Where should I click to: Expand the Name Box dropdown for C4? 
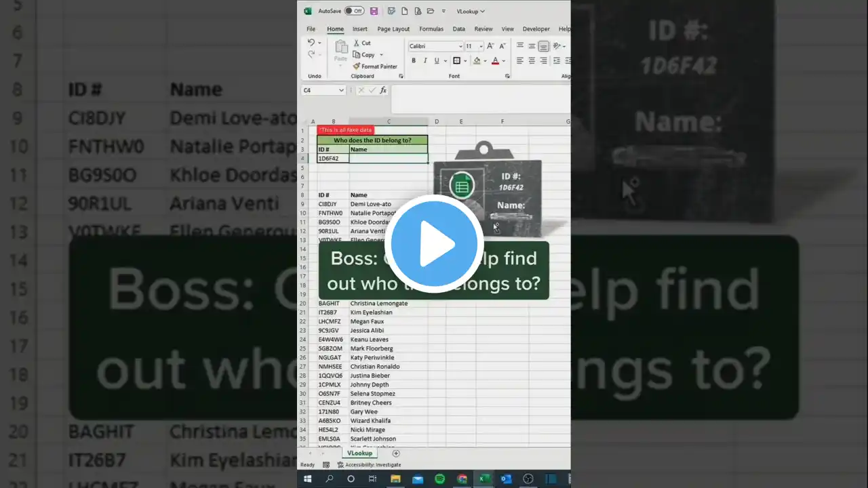(x=342, y=90)
